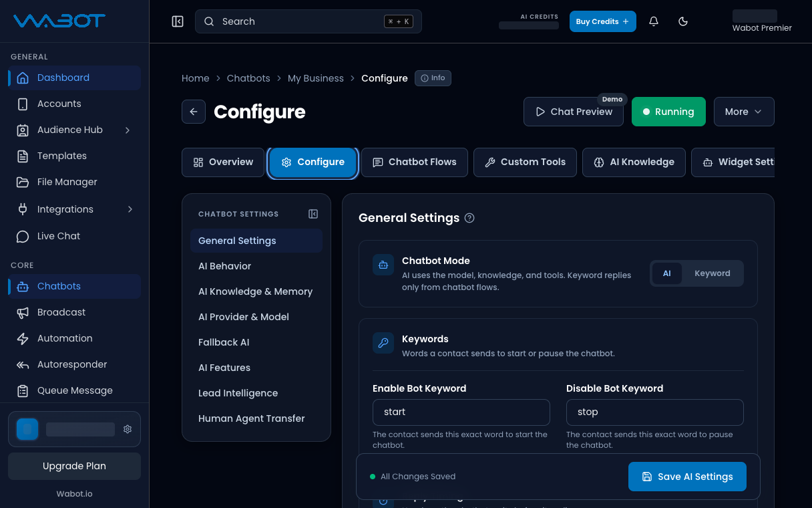The height and width of the screenshot is (508, 812).
Task: Click General Settings help question icon
Action: 469,218
